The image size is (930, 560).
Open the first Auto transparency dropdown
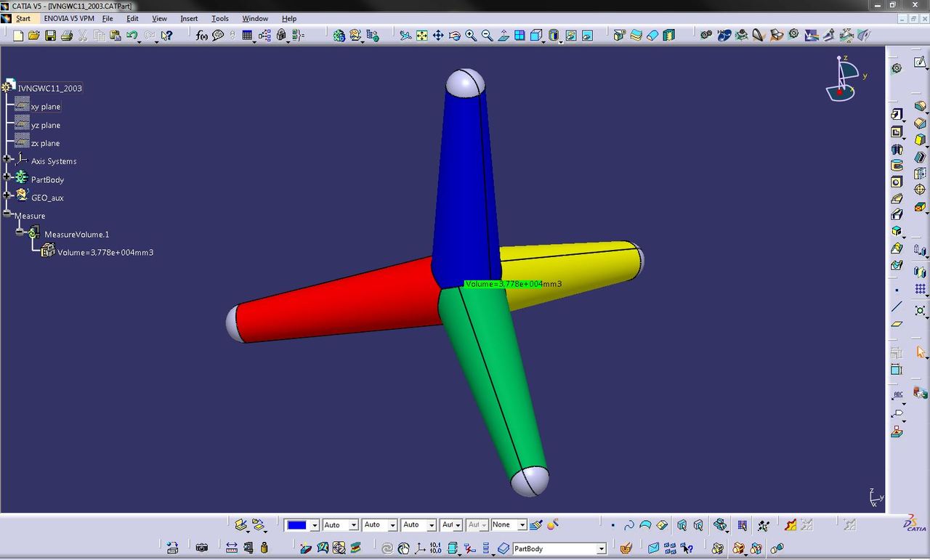[353, 525]
